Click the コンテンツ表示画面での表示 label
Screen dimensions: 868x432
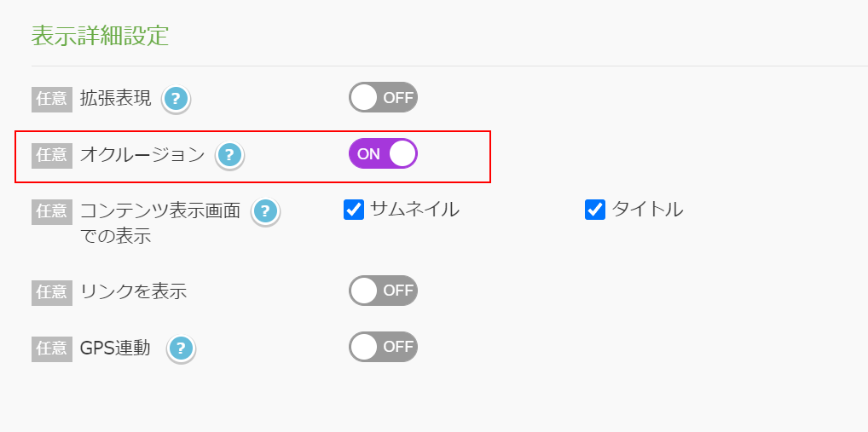coord(160,223)
